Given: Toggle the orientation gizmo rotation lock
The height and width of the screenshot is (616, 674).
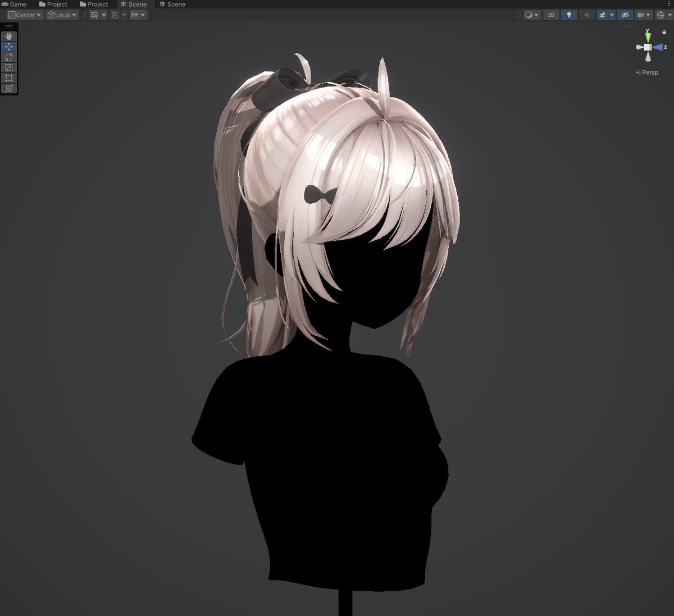Looking at the screenshot, I should point(664,32).
